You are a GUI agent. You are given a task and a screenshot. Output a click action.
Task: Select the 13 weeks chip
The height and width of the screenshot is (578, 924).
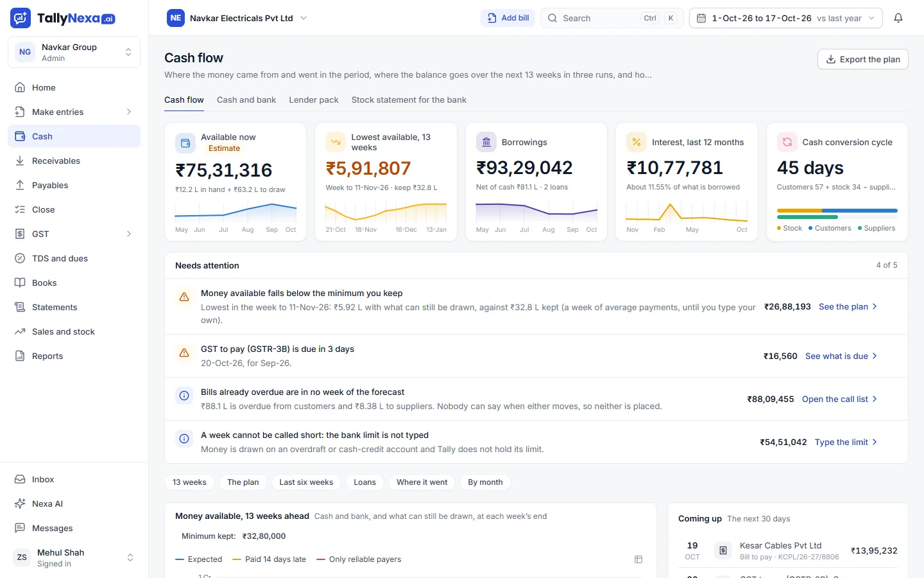pos(189,482)
